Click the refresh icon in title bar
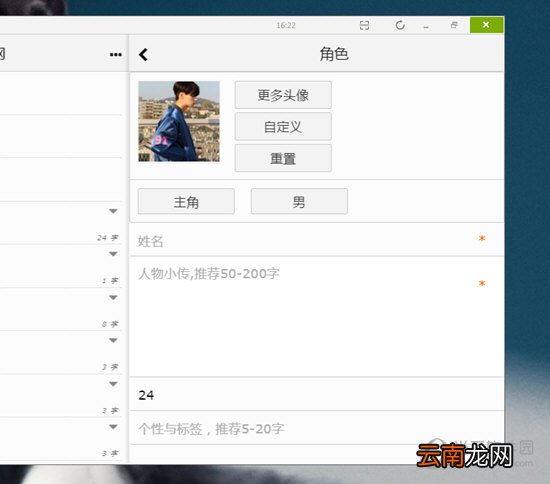The image size is (550, 484). [400, 25]
